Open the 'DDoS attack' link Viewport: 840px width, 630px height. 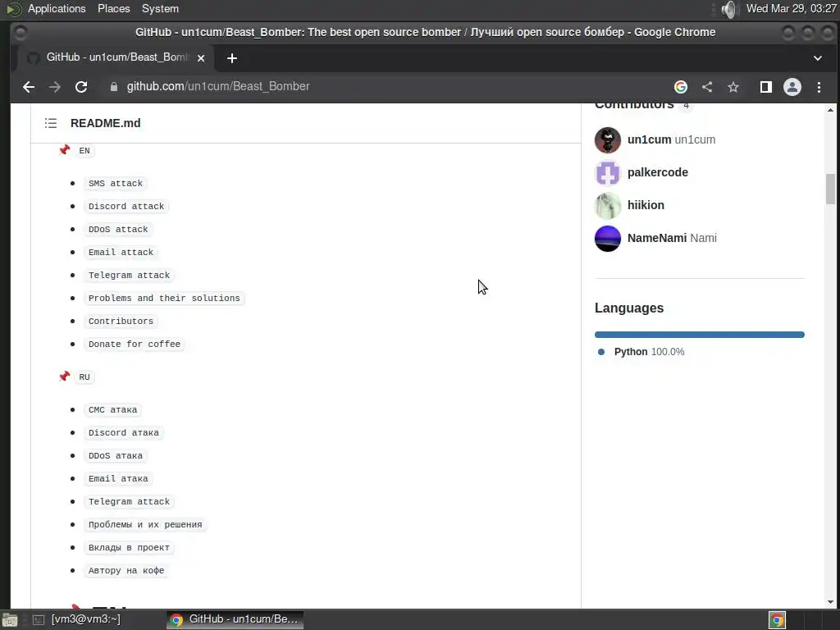pos(118,230)
